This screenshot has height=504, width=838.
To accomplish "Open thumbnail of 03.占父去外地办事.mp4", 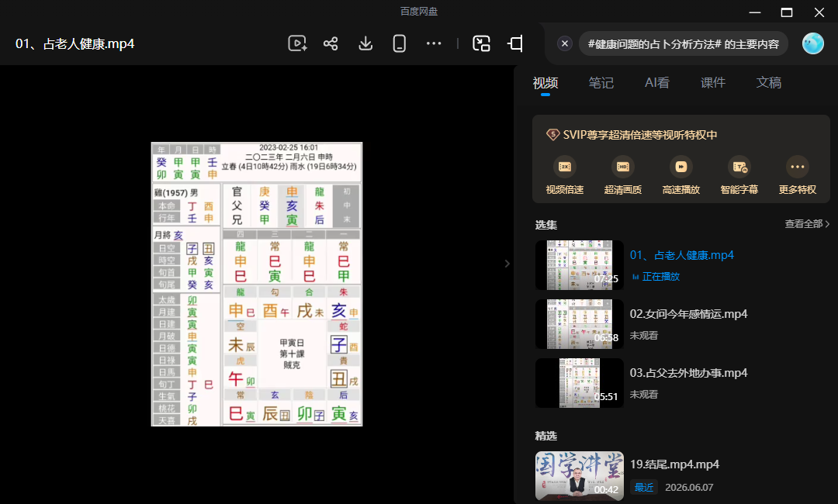I will tap(580, 383).
